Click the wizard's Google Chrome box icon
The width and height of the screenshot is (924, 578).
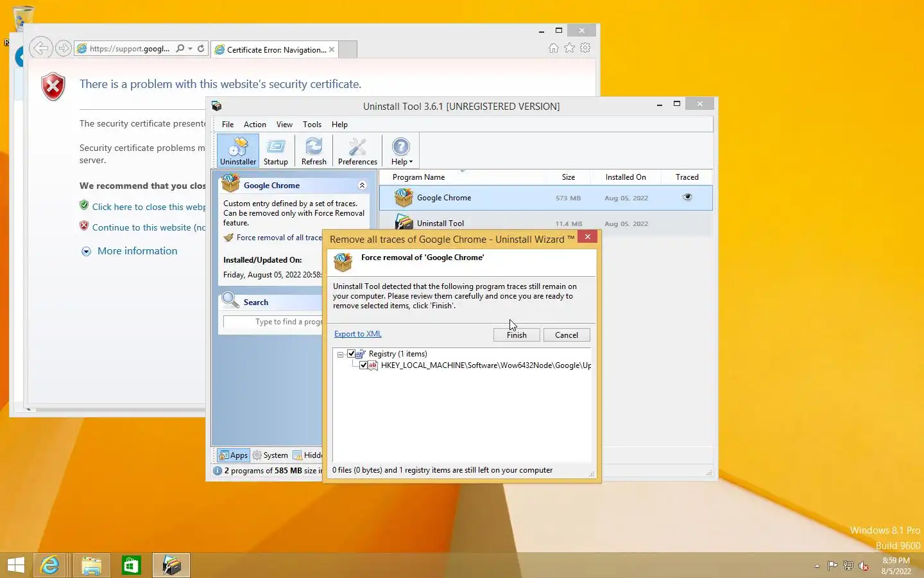343,261
